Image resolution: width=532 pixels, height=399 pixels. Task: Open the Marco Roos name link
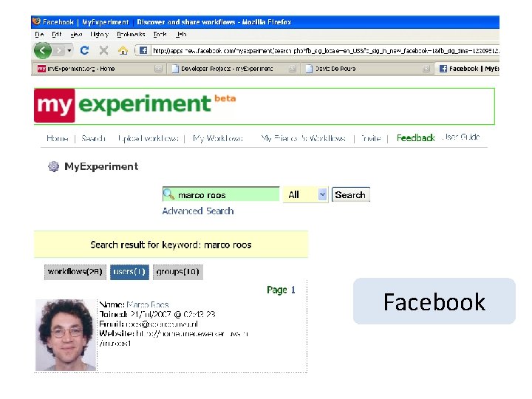point(148,304)
